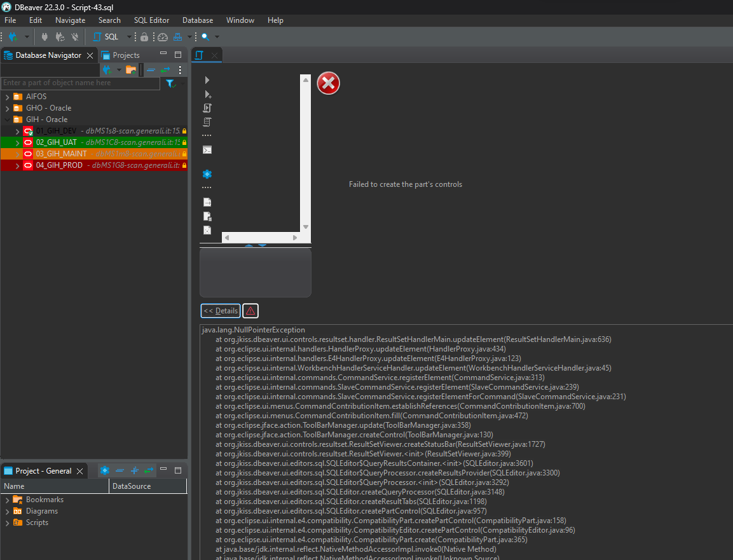
Task: Toggle auto-commit with the gauge icon
Action: tap(162, 37)
